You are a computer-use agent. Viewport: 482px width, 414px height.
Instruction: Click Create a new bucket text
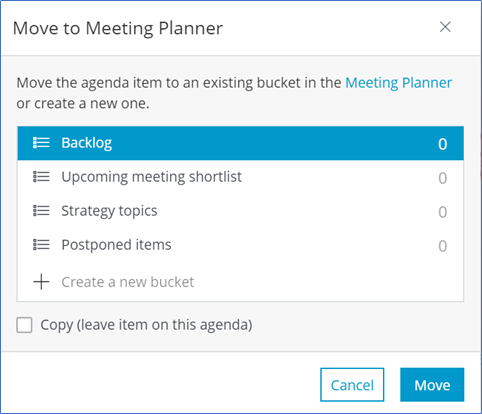[128, 282]
